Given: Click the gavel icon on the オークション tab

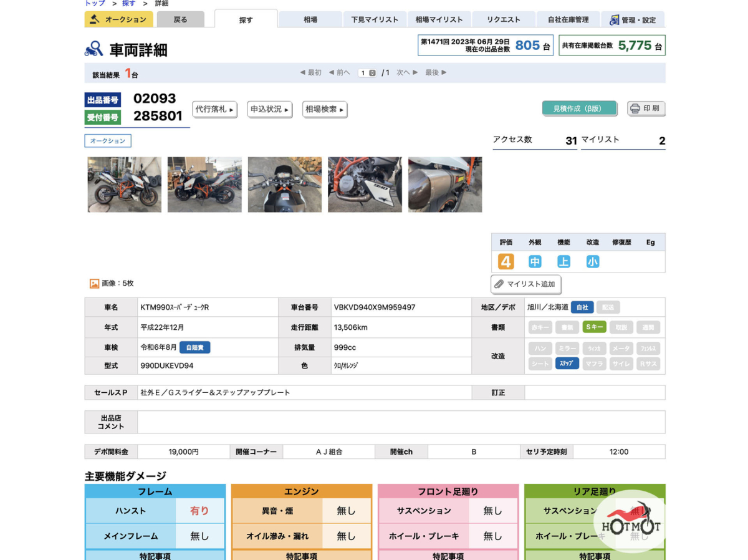Looking at the screenshot, I should (95, 19).
